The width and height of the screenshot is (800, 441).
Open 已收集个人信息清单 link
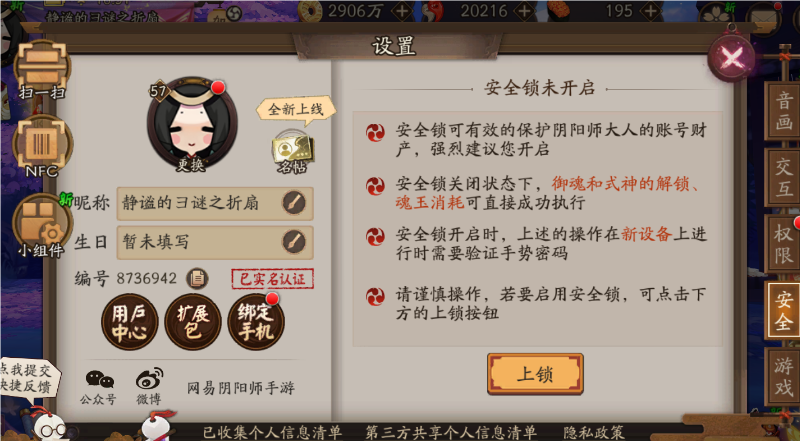pyautogui.click(x=272, y=432)
